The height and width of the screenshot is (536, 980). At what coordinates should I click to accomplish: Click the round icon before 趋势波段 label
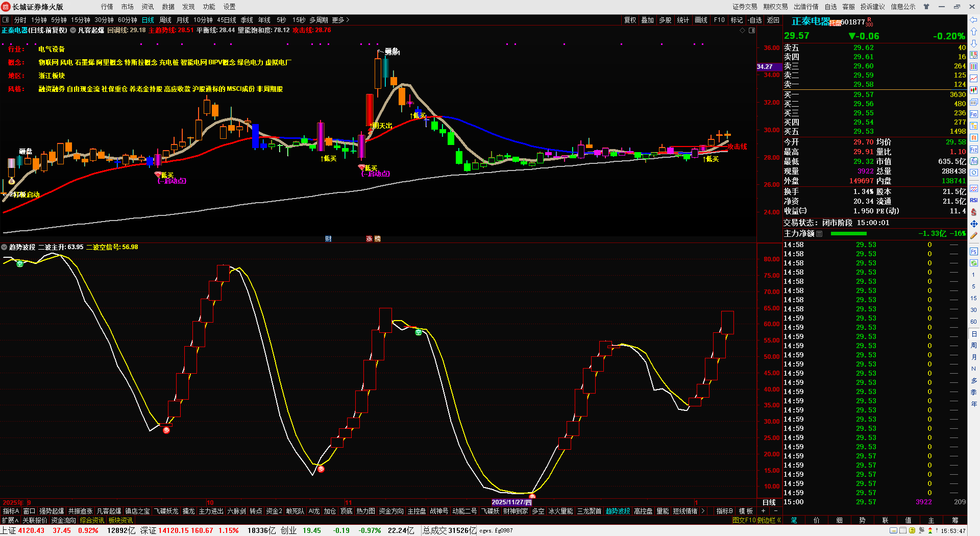pos(4,247)
